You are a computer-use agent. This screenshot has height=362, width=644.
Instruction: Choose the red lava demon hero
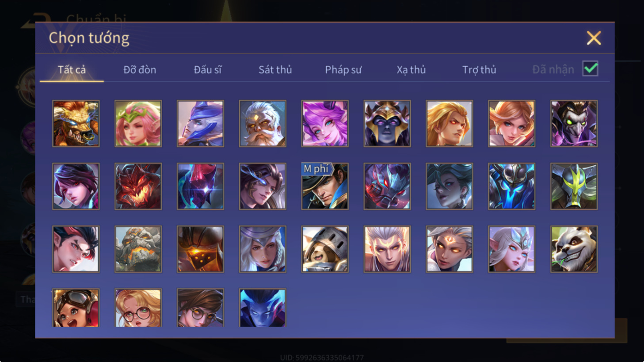138,186
